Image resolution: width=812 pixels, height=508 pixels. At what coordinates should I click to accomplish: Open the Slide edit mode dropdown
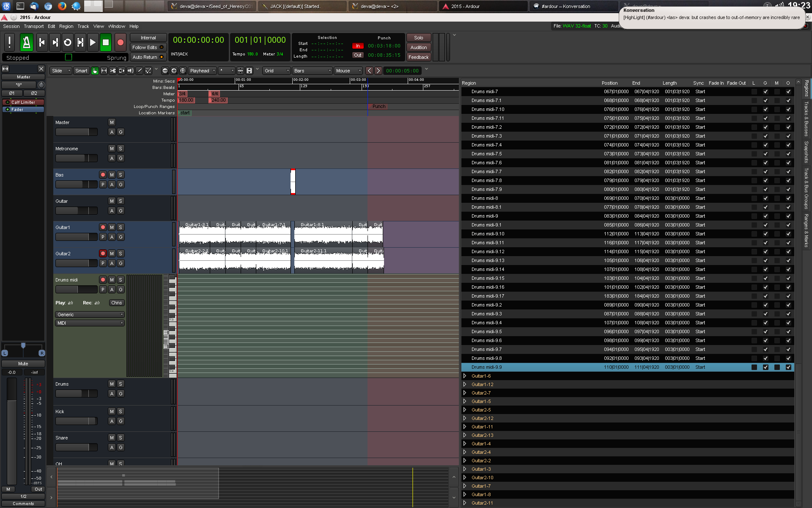click(x=61, y=71)
